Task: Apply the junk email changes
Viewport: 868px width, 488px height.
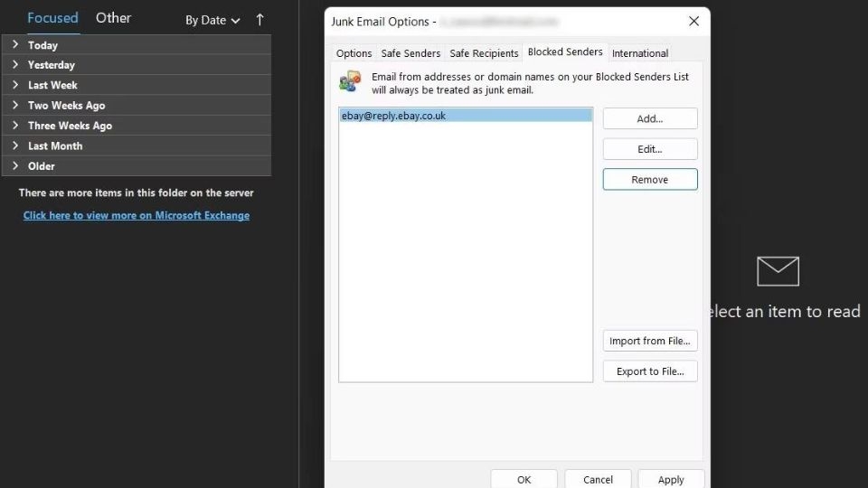Action: [x=671, y=479]
